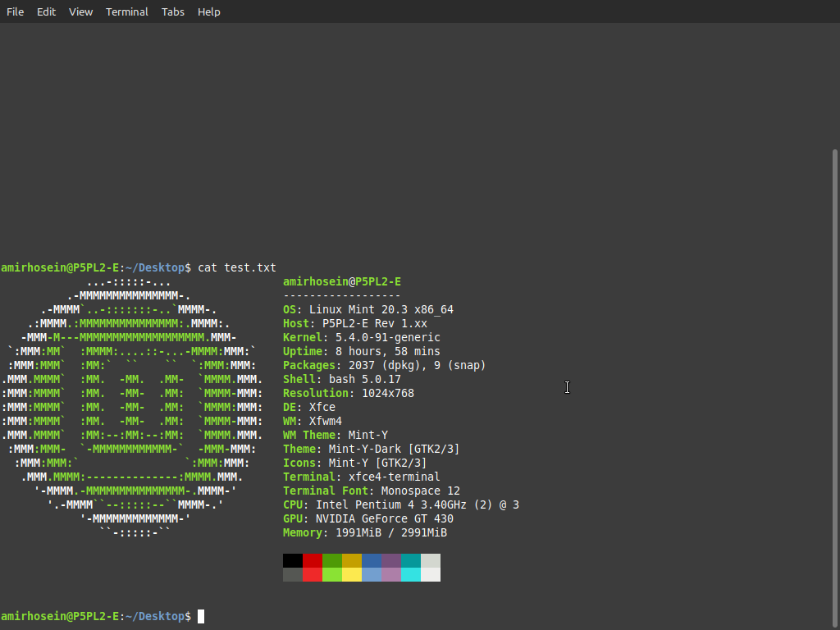Click the vertical scrollbar thumb
Image resolution: width=840 pixels, height=630 pixels.
point(834,388)
